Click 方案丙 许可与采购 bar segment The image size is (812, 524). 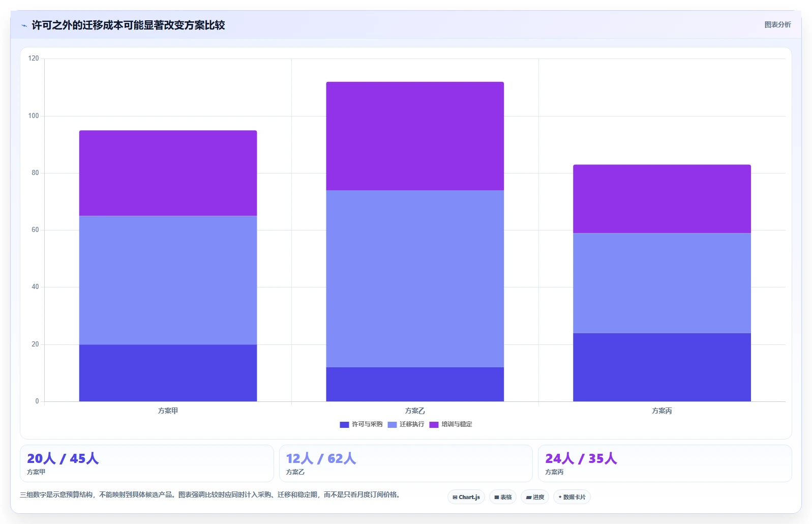662,367
